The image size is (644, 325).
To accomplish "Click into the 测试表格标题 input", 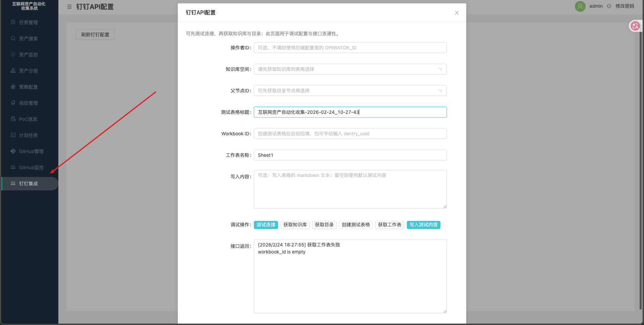I will [350, 112].
